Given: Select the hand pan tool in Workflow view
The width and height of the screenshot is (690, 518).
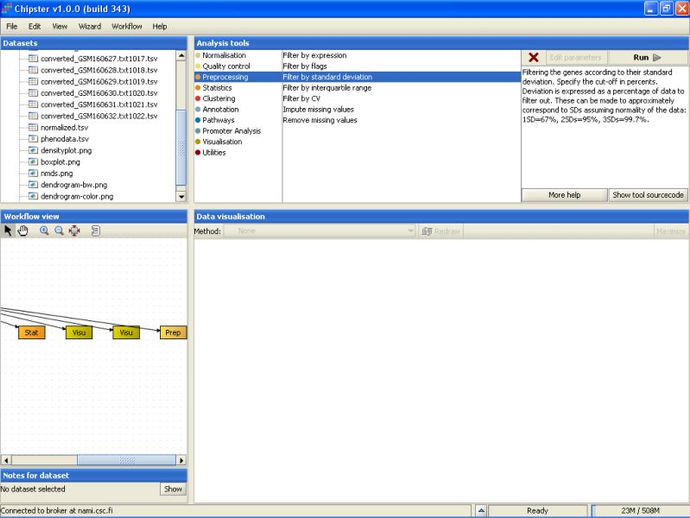Looking at the screenshot, I should pos(23,231).
